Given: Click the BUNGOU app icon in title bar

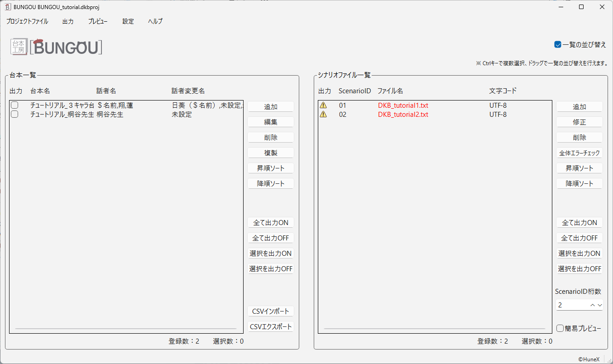Looking at the screenshot, I should (6, 7).
